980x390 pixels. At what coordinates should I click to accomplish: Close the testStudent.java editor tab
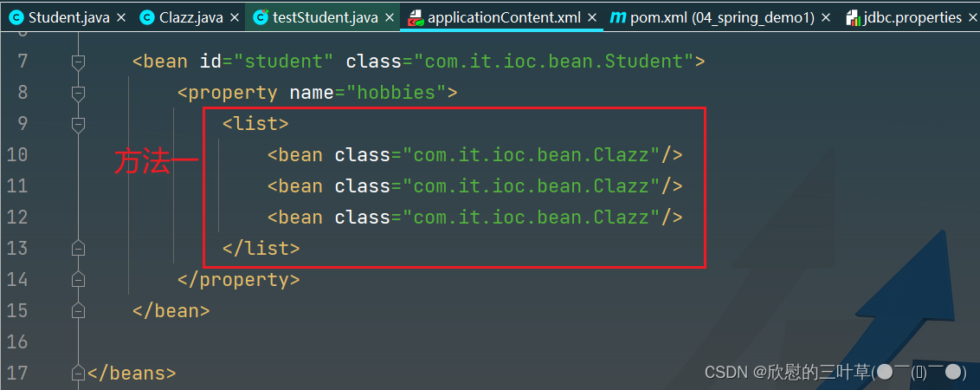(x=388, y=17)
